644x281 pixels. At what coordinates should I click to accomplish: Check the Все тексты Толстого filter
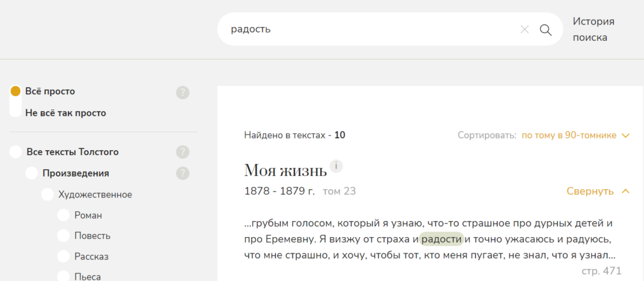(x=16, y=152)
